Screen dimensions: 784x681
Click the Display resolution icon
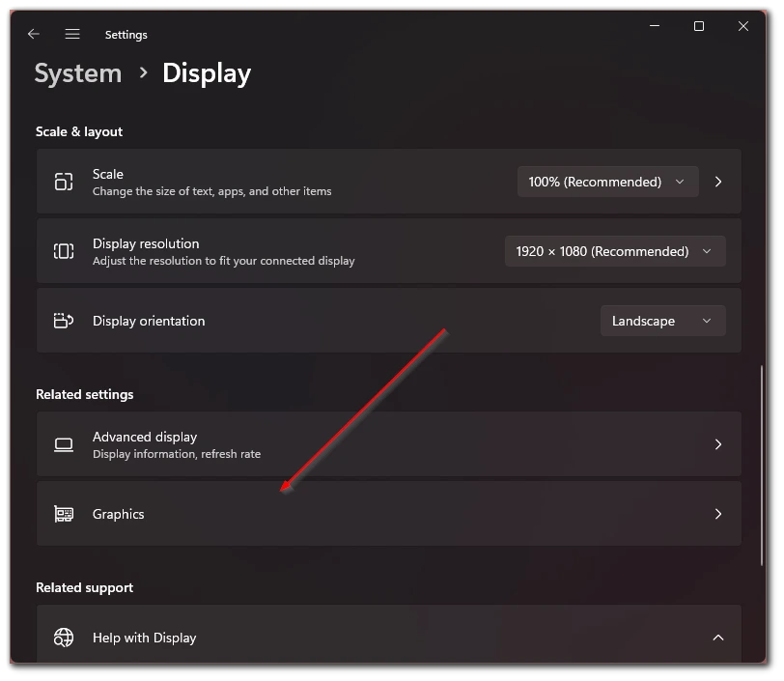pos(64,251)
